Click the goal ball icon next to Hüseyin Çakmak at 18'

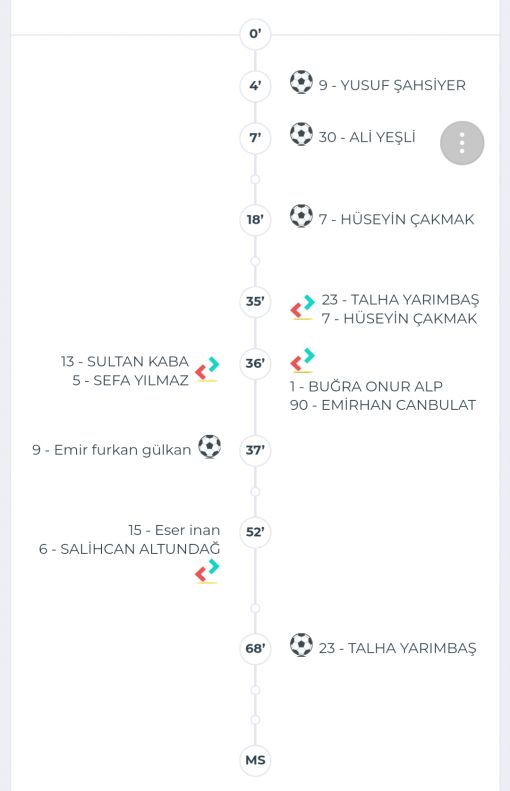301,216
